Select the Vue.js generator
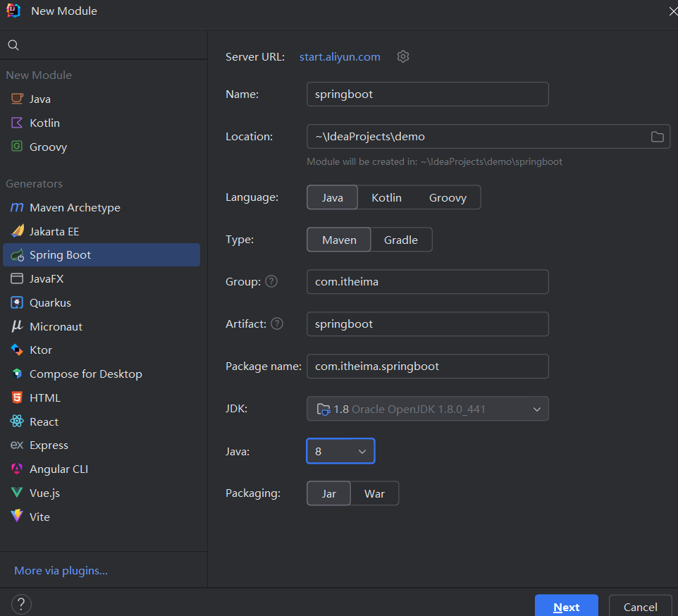Viewport: 678px width, 616px height. tap(101, 493)
